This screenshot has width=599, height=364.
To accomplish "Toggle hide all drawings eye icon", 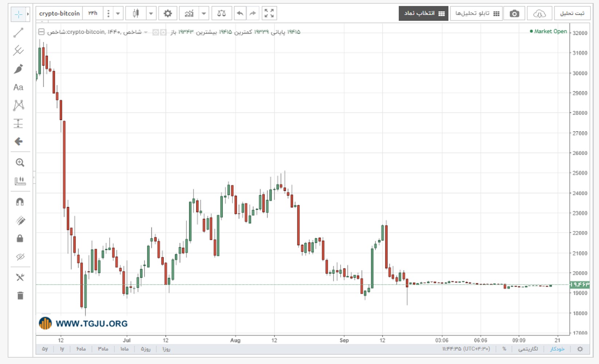I will pyautogui.click(x=20, y=257).
